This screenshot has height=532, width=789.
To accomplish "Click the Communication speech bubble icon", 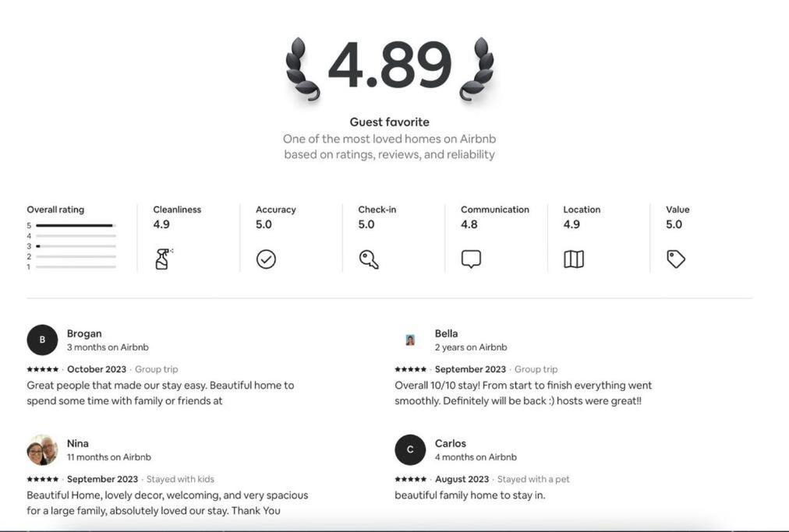I will tap(471, 259).
